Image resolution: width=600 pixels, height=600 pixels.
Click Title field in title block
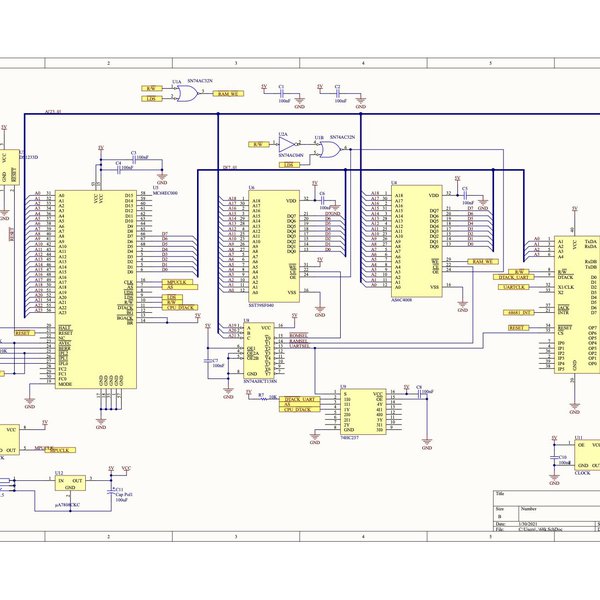tap(546, 498)
